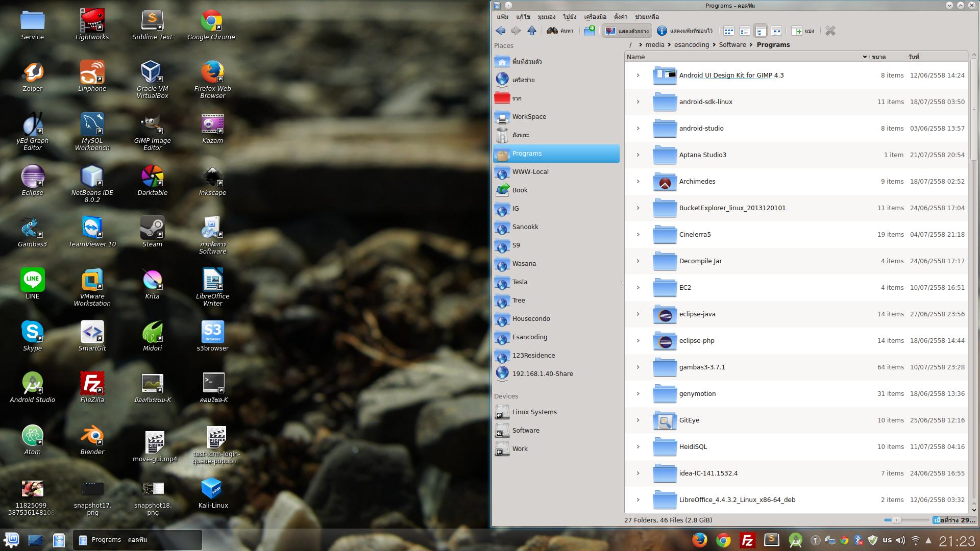
Task: Open Name column sort dropdown arrow
Action: click(865, 57)
